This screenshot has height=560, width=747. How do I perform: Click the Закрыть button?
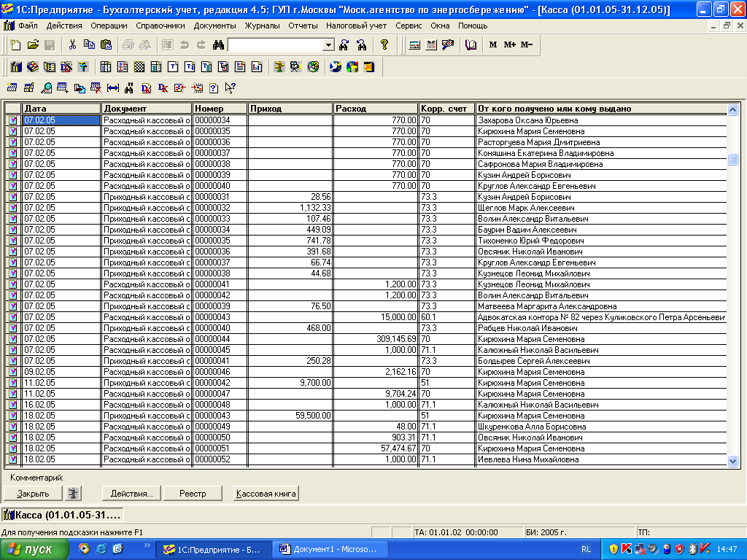click(33, 494)
